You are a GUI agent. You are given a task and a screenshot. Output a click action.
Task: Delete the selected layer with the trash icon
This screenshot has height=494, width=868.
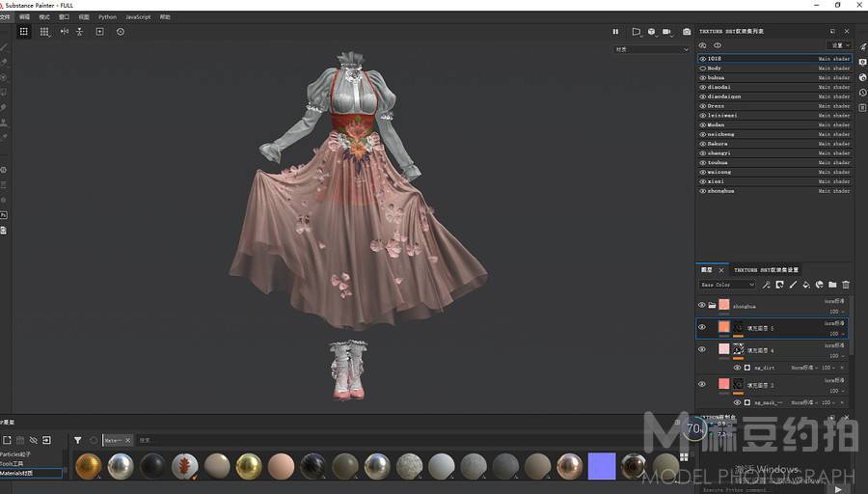coord(846,285)
